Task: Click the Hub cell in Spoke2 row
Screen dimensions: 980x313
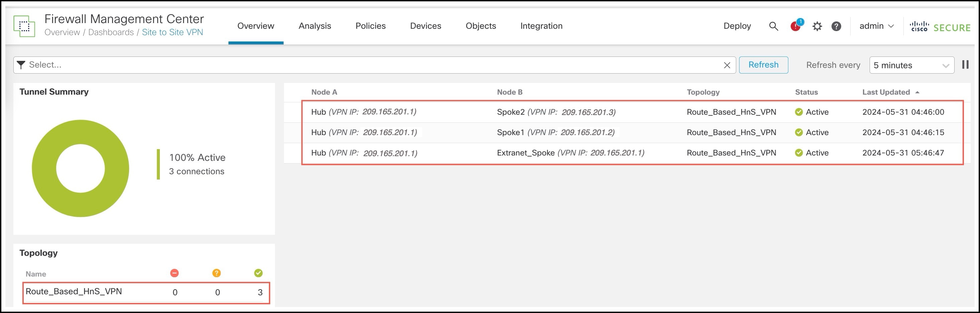Action: 364,112
